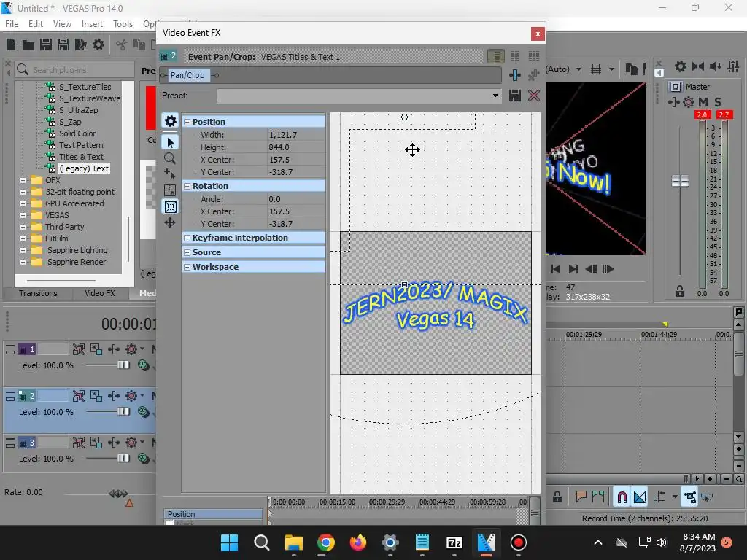Expand the Source property group
This screenshot has width=747, height=560.
(x=187, y=252)
